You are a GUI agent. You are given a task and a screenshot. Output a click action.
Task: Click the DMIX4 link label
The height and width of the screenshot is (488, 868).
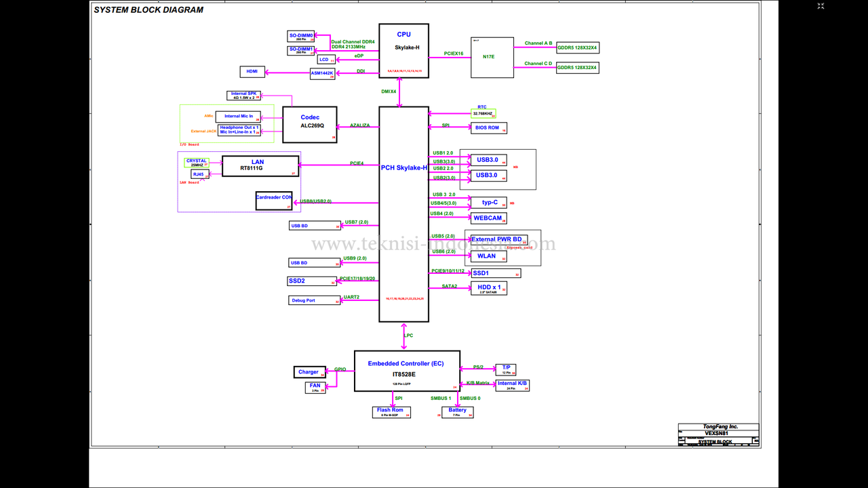(389, 91)
